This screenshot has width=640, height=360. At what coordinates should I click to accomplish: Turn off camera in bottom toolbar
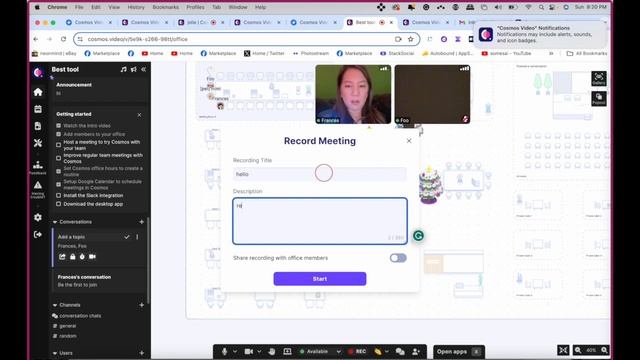point(249,351)
